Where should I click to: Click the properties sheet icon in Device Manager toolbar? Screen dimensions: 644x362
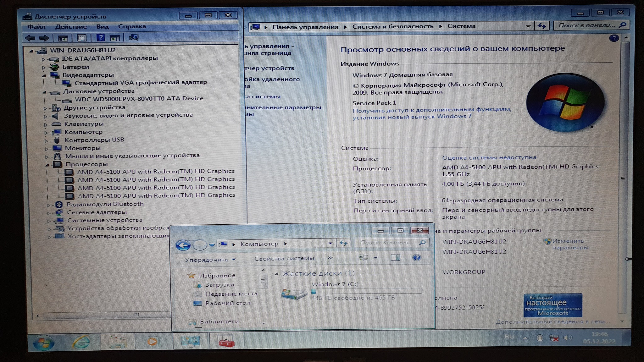[82, 38]
